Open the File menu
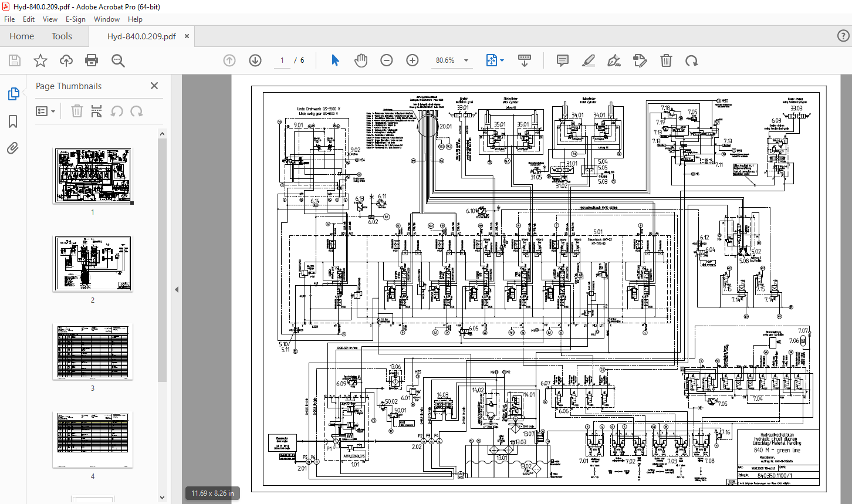 9,19
